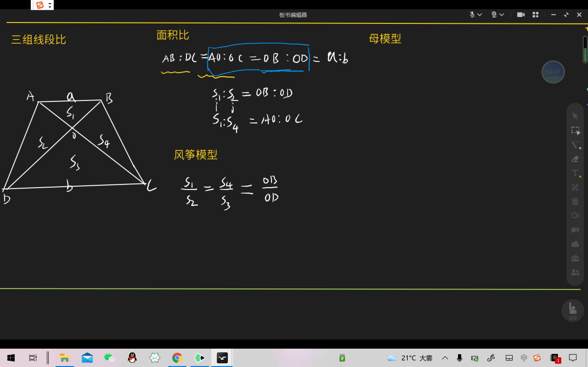This screenshot has width=588, height=367.
Task: Click the circle/ellipse tool
Action: click(575, 216)
